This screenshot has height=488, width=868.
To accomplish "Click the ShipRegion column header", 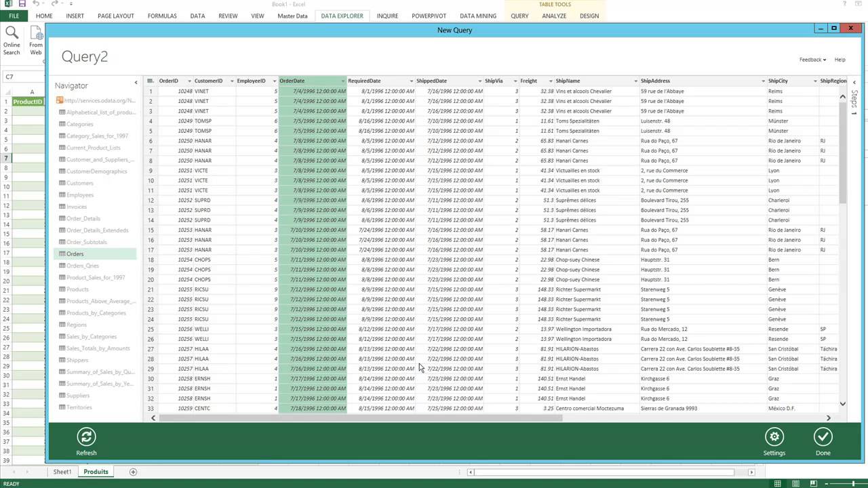I will point(832,81).
